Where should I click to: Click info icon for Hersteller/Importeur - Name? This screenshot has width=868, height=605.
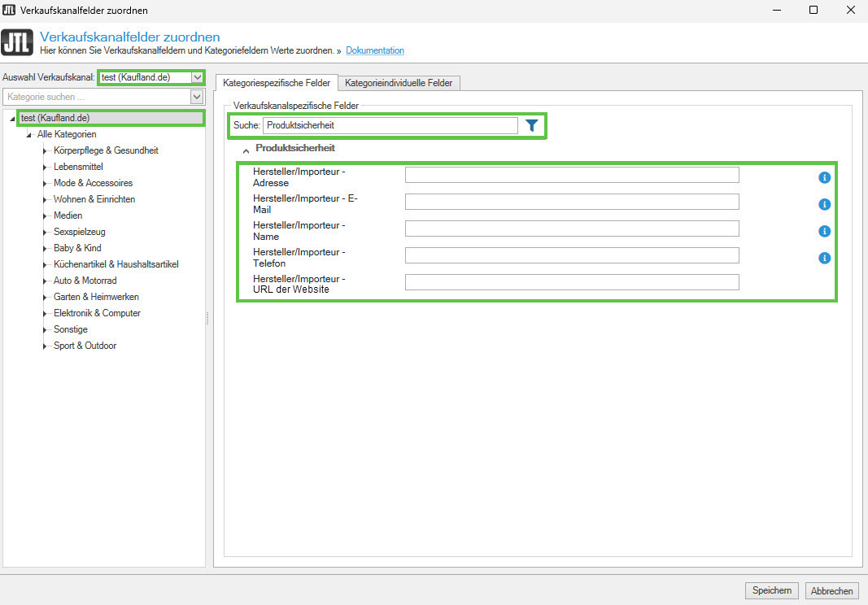click(824, 231)
